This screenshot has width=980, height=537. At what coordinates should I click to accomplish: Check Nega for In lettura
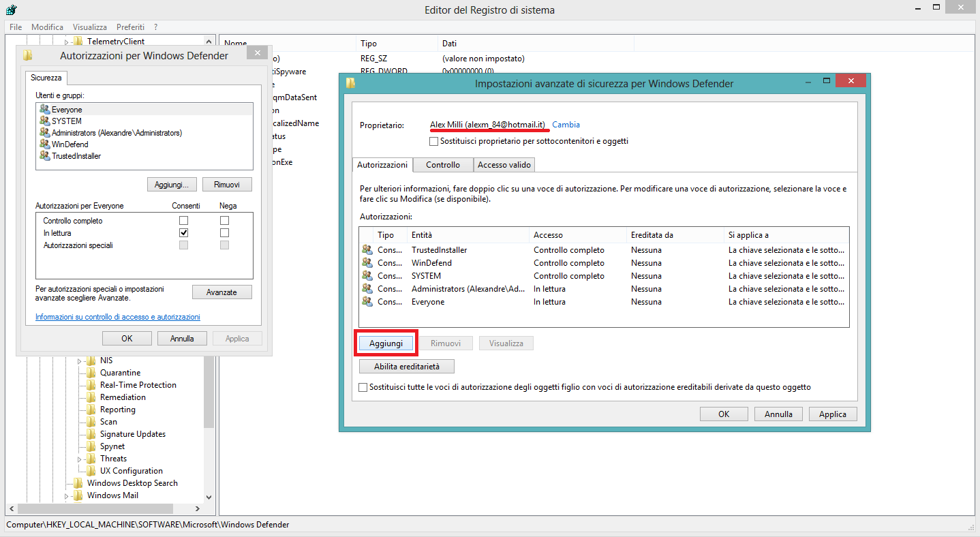pos(224,233)
